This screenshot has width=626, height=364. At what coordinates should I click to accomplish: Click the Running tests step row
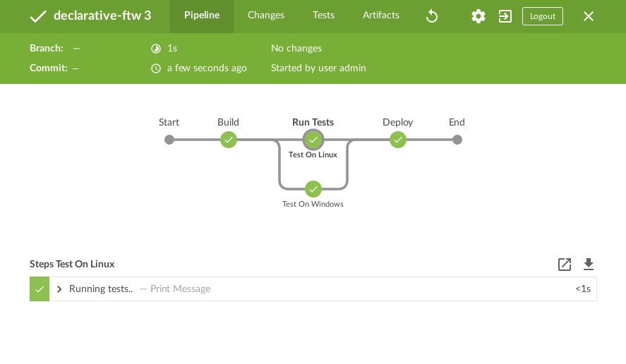(x=318, y=289)
